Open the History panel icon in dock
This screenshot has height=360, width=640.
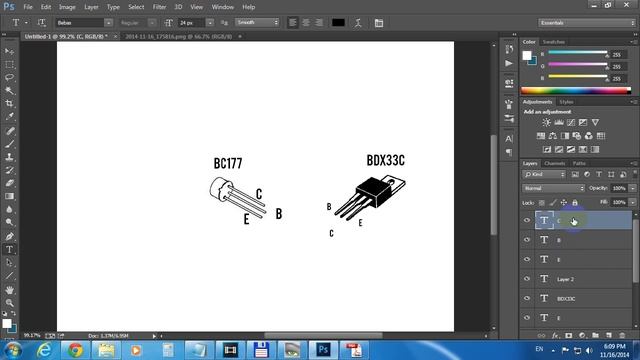pyautogui.click(x=509, y=49)
